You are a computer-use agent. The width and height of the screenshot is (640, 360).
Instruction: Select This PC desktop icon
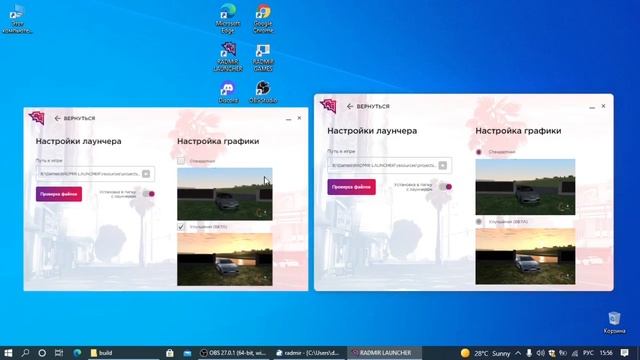click(x=17, y=19)
